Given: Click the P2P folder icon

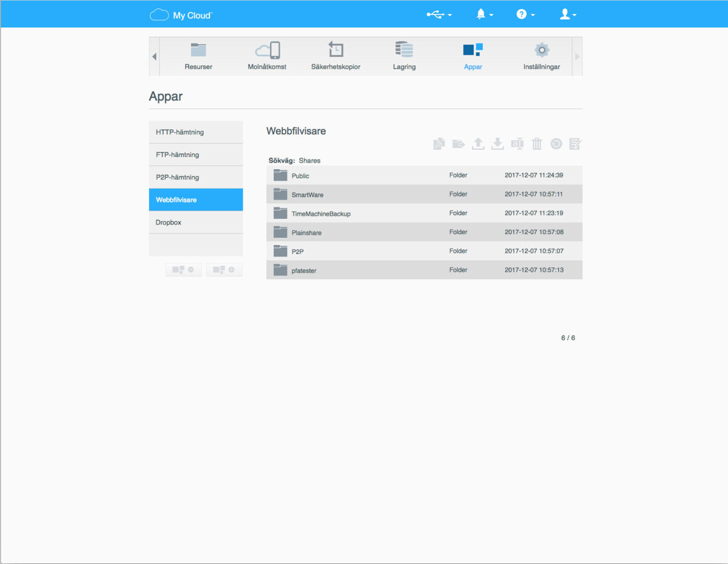Looking at the screenshot, I should [x=280, y=250].
